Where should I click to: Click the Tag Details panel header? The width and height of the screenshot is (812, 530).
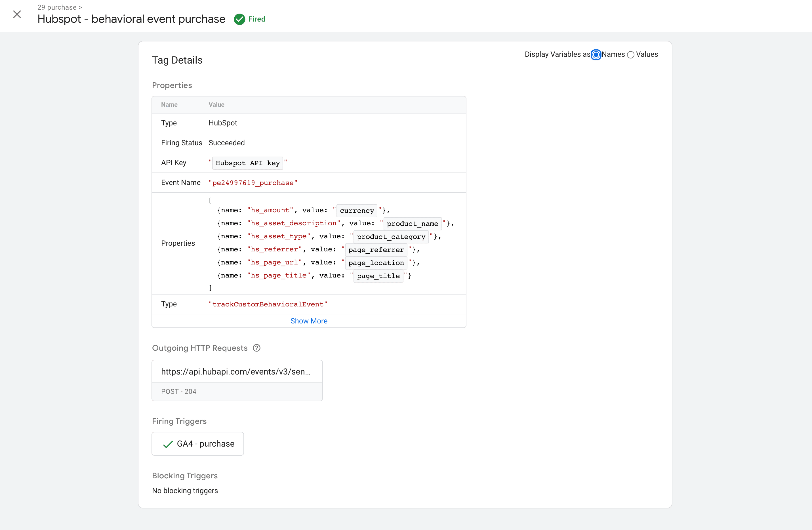(177, 60)
